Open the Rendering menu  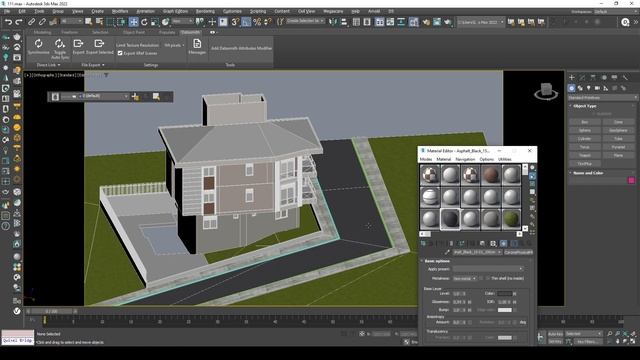(x=205, y=11)
